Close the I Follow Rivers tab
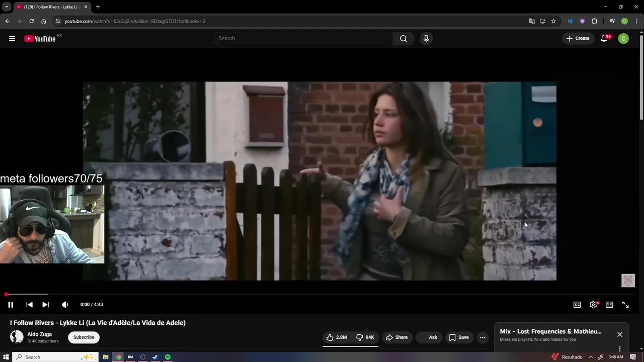The height and width of the screenshot is (362, 644). click(86, 7)
